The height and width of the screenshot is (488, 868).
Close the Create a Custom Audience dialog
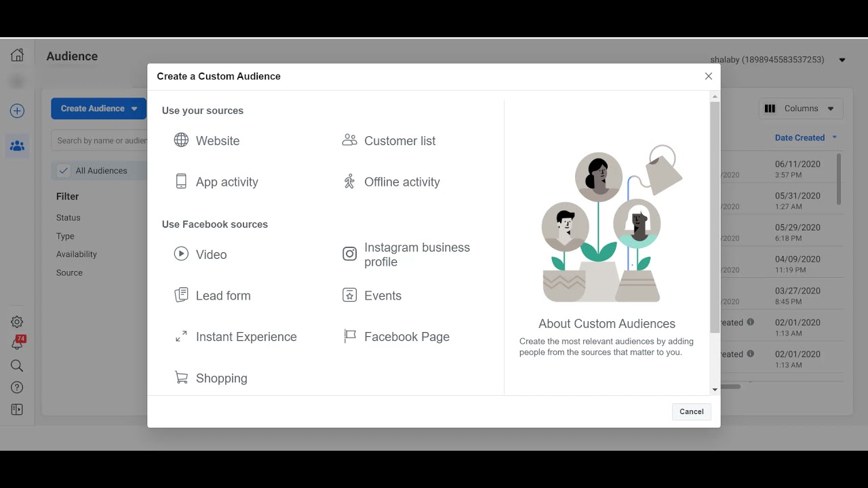[709, 76]
